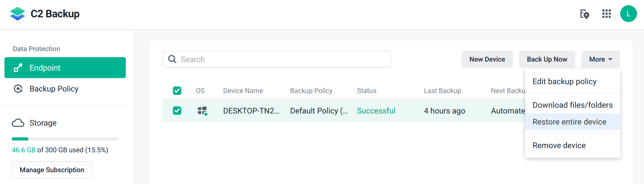The height and width of the screenshot is (184, 644).
Task: Click the 4 hours ago cell
Action: (x=445, y=111)
